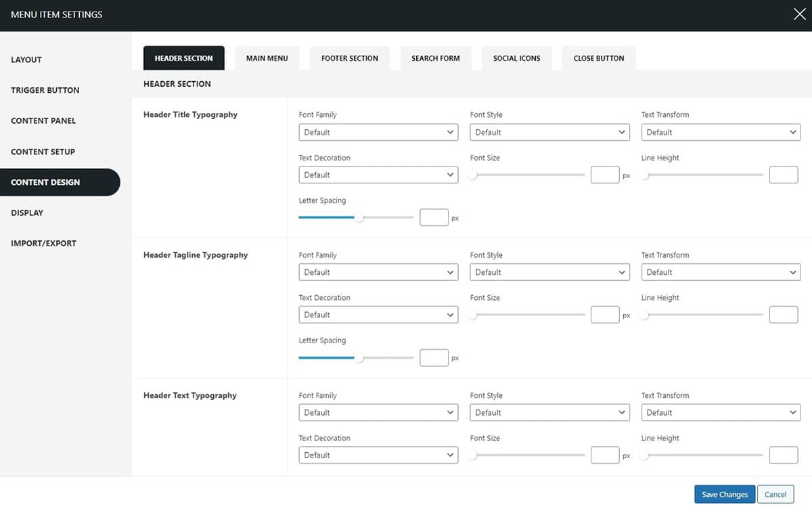The image size is (812, 509).
Task: Switch to the Main Menu tab
Action: click(x=267, y=58)
